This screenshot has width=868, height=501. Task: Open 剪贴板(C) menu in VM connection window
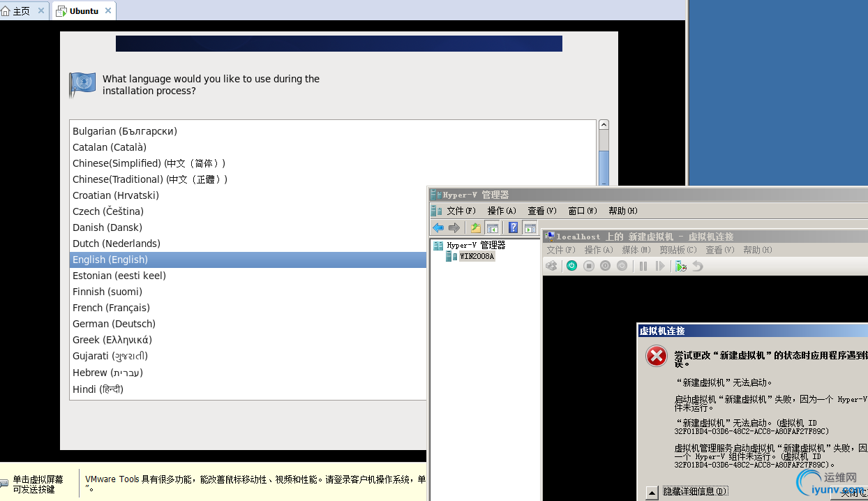point(678,250)
